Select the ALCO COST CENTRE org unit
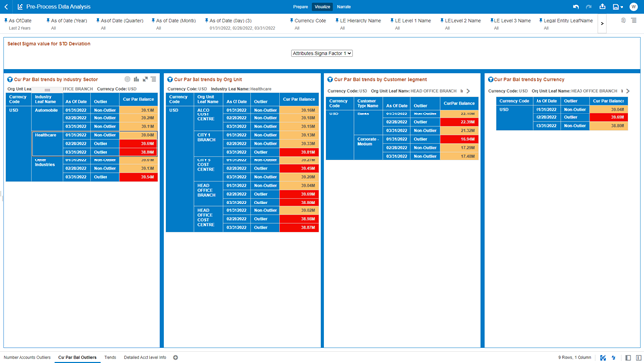 (208, 118)
